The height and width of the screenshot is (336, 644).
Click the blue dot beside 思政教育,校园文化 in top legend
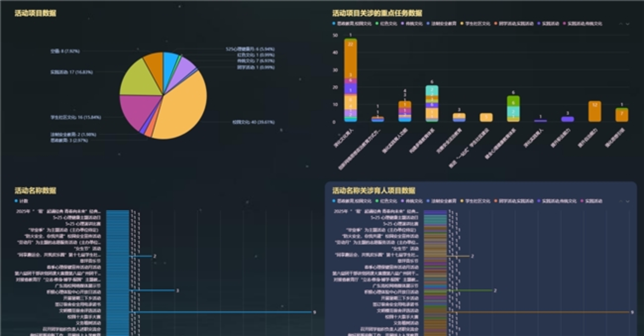[x=334, y=24]
